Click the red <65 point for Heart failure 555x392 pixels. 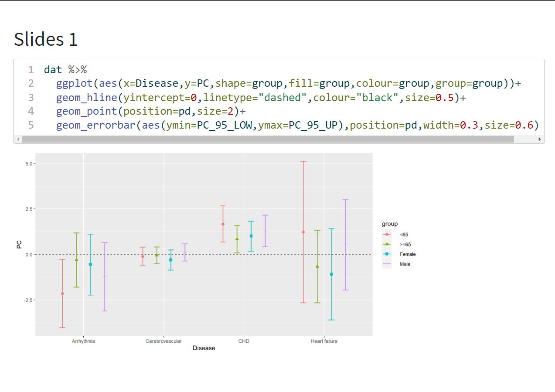pyautogui.click(x=303, y=232)
